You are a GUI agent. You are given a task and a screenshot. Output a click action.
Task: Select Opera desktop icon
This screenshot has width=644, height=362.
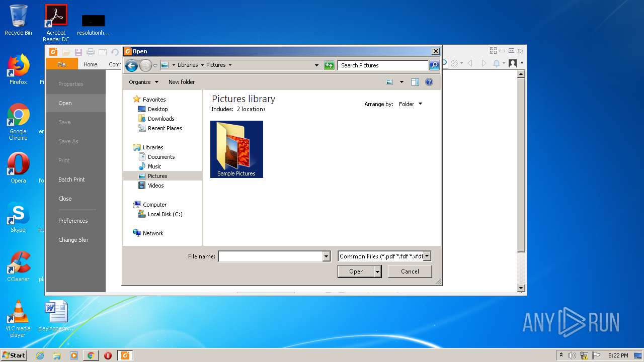(18, 168)
